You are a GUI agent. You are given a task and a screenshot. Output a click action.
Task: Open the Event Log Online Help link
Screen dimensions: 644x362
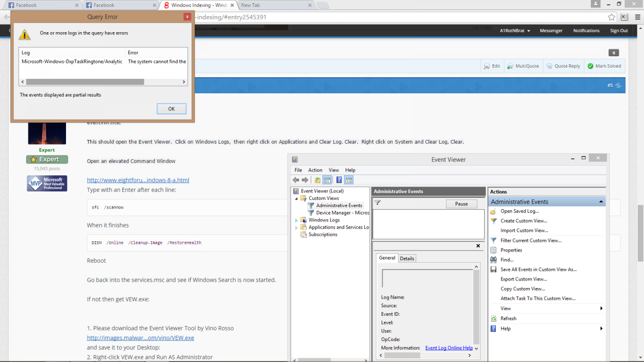tap(449, 348)
